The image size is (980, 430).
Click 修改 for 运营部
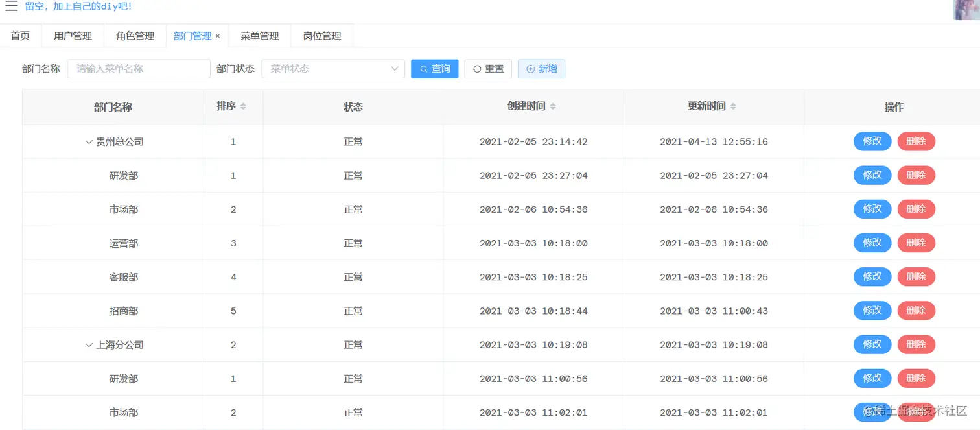872,243
